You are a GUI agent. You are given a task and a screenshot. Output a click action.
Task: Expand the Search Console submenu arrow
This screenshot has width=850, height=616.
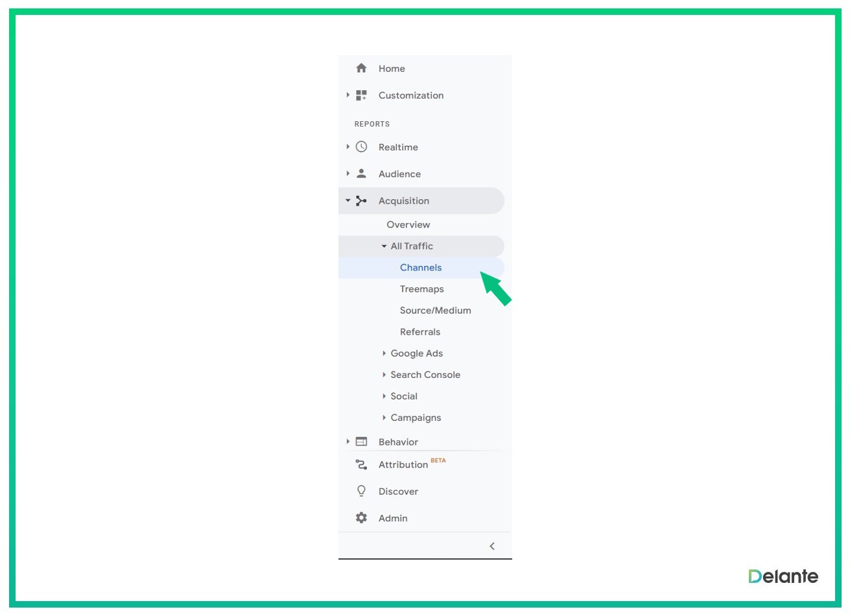384,375
